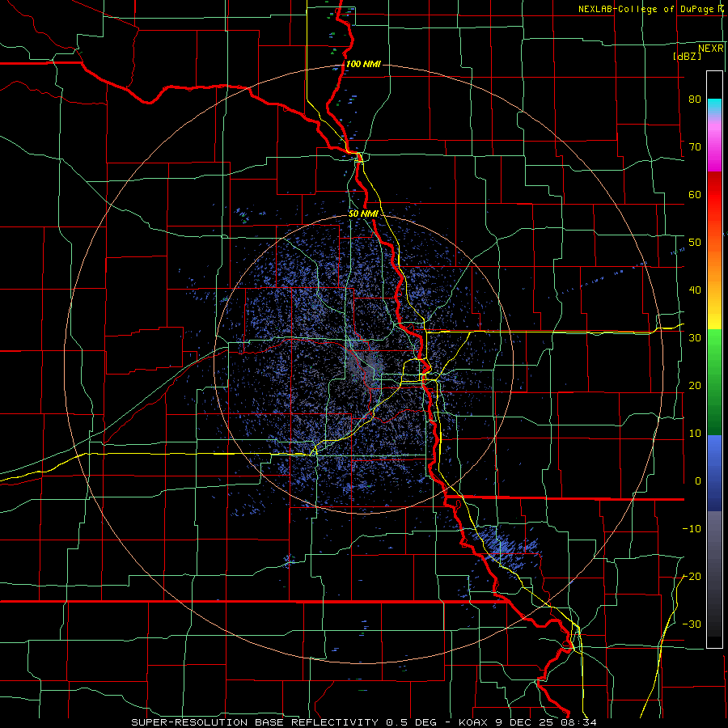This screenshot has width=728, height=728.
Task: Click the 40 value on the dBZ scale
Action: [695, 290]
